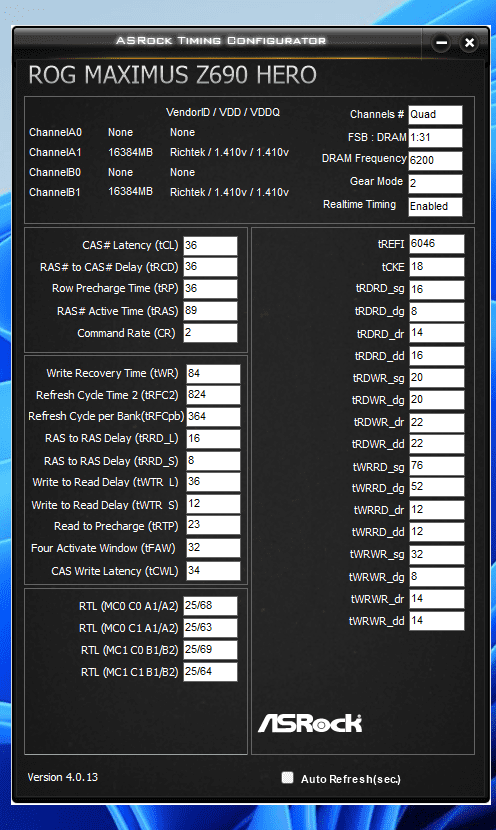Focus the Write to Read Delay (tWTR_S) field
This screenshot has width=496, height=830.
click(213, 504)
